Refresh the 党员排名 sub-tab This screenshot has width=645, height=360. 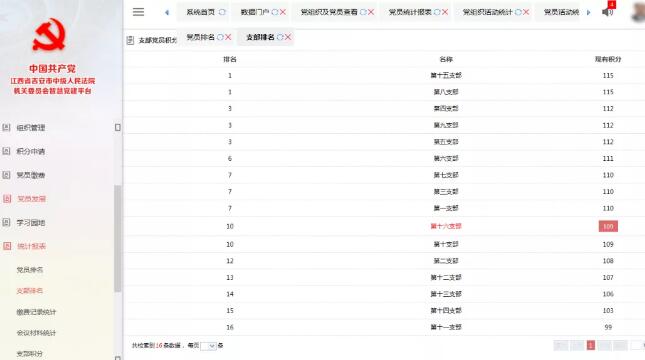click(220, 37)
